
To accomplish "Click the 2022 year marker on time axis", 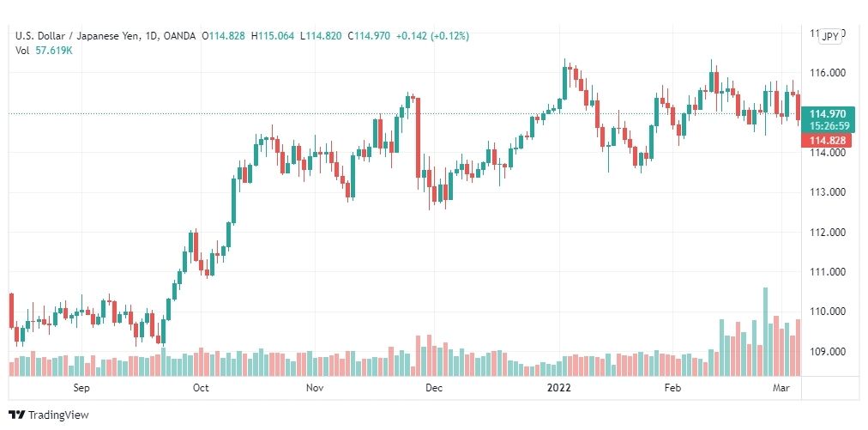I will (559, 388).
